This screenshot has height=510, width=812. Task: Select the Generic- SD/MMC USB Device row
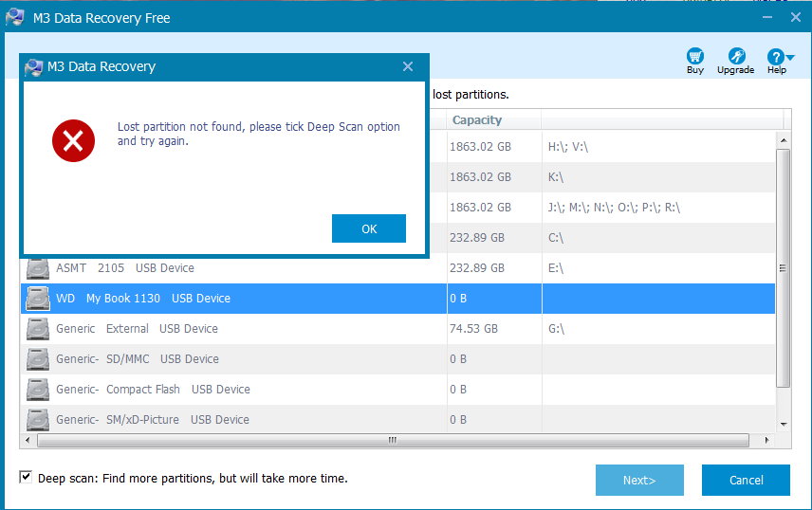pyautogui.click(x=397, y=359)
